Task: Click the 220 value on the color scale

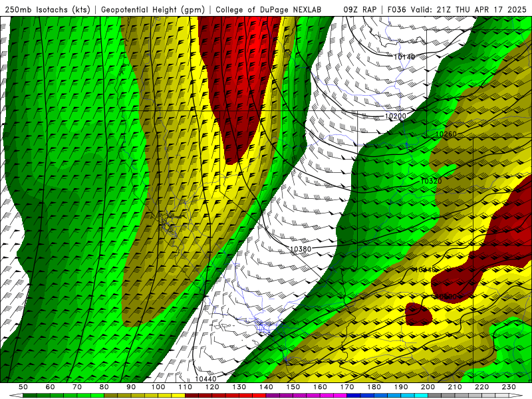Action: 481,387
